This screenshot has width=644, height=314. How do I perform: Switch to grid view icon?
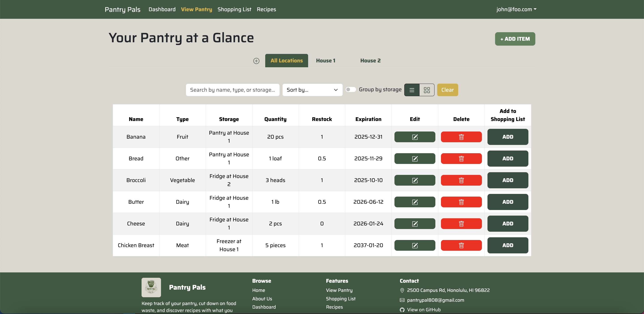[426, 90]
